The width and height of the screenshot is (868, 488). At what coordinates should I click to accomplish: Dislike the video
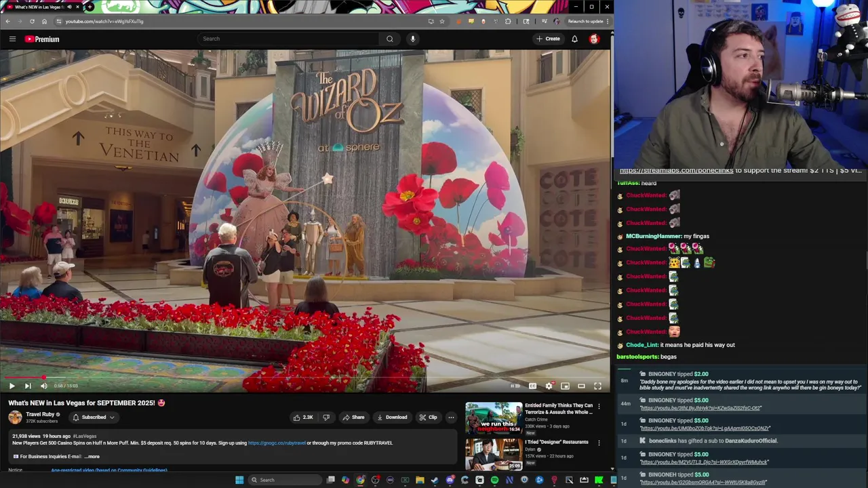[326, 418]
